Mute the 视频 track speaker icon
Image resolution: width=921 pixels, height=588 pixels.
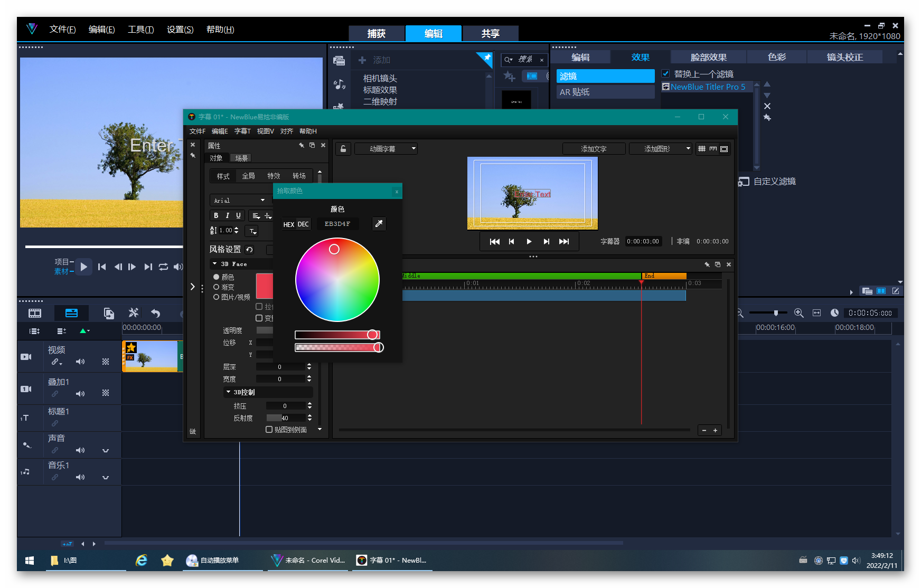pyautogui.click(x=80, y=362)
